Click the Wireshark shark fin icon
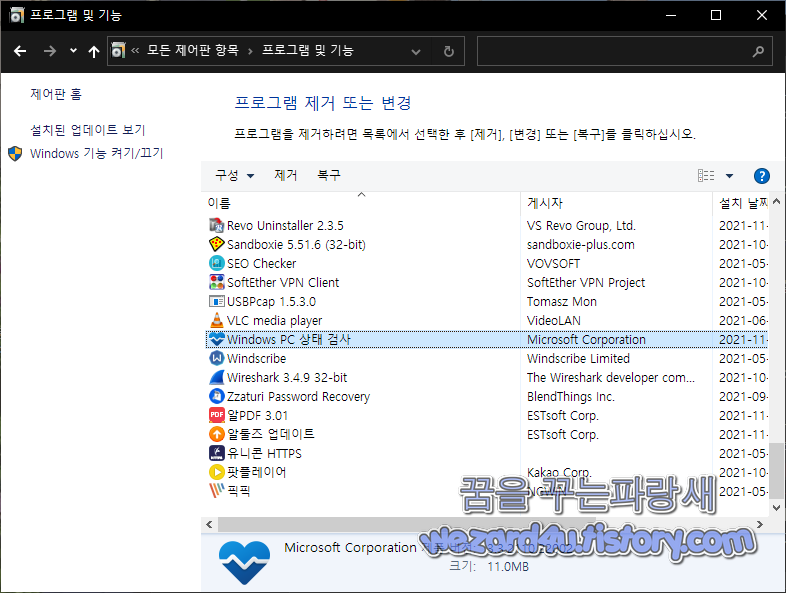The height and width of the screenshot is (593, 786). (216, 377)
